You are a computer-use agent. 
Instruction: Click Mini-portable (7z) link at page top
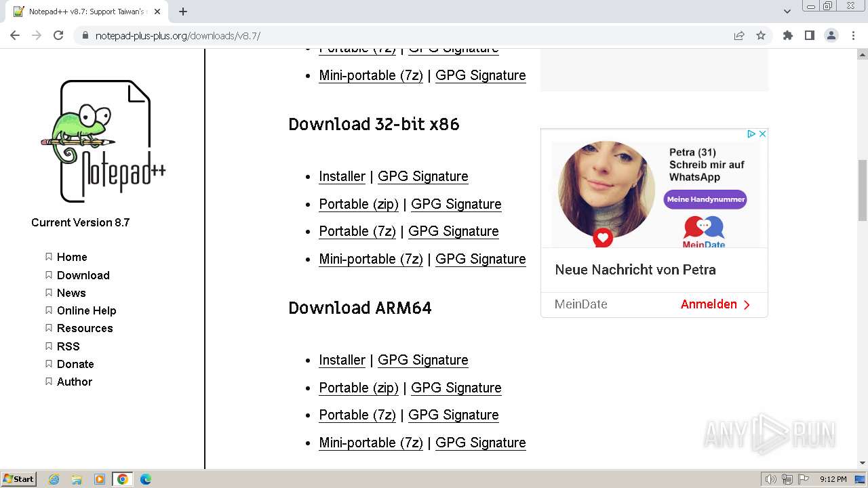[x=371, y=75]
